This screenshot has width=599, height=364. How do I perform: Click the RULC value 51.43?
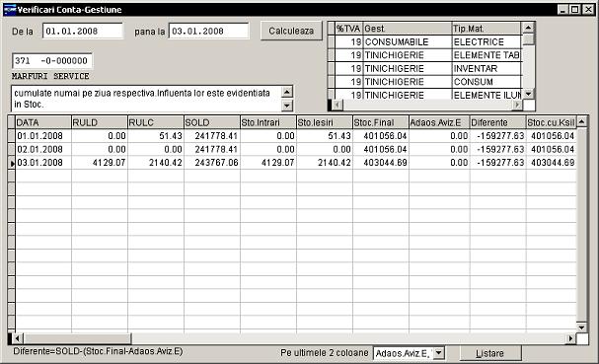coord(156,136)
